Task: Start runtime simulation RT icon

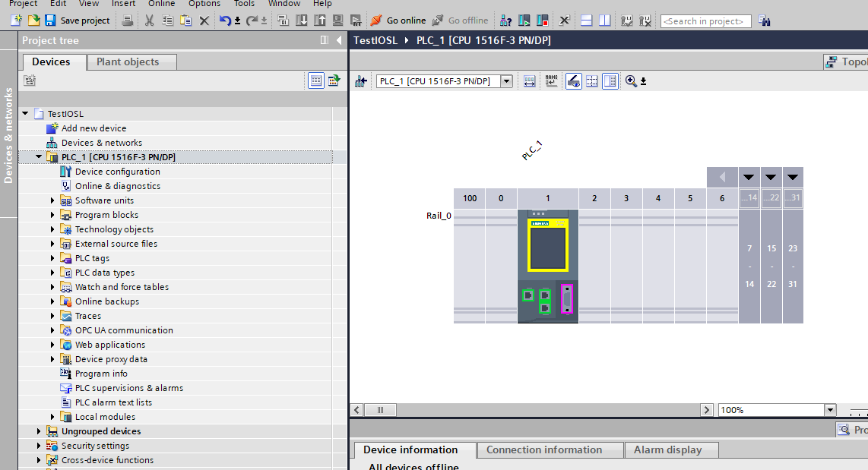Action: click(x=356, y=21)
